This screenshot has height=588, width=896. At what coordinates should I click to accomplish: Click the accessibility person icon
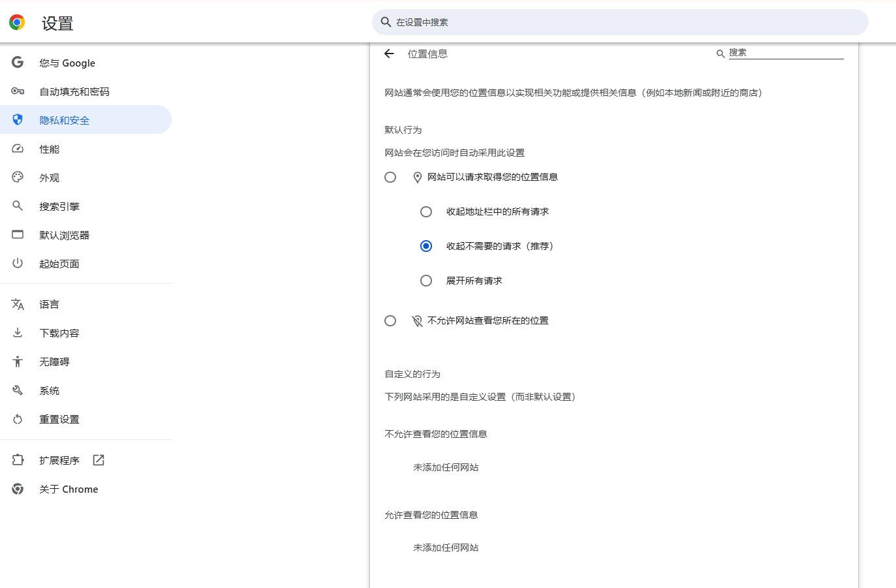(18, 362)
